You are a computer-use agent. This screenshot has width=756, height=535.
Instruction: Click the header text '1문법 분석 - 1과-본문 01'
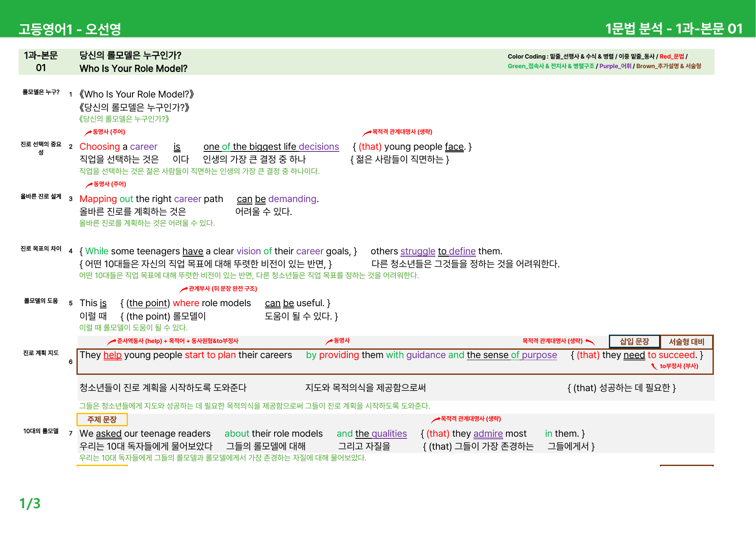(674, 28)
